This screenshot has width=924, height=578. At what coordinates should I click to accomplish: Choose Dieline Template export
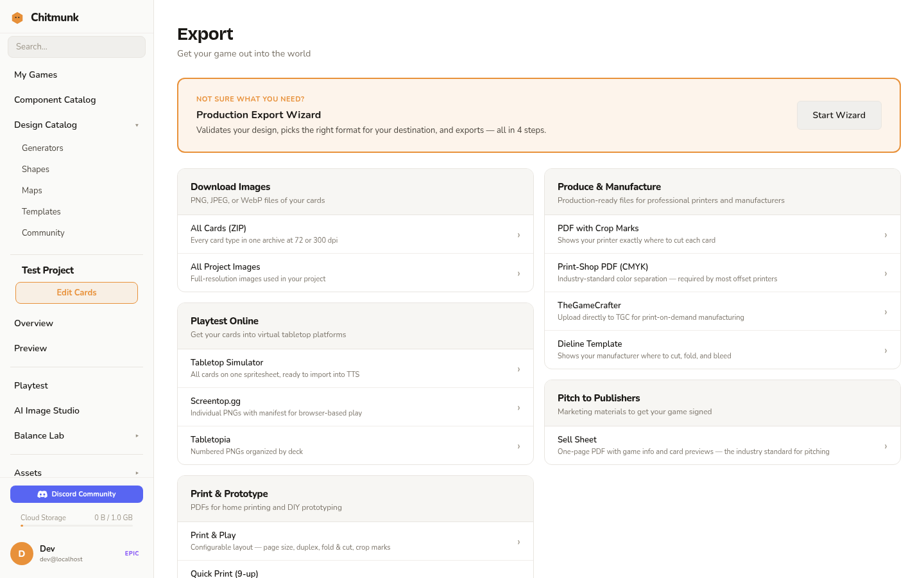tap(723, 350)
